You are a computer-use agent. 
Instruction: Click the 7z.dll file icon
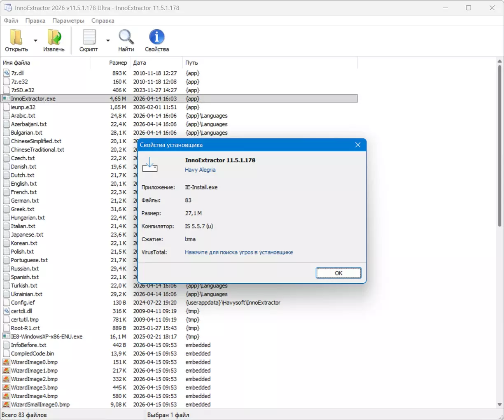tap(6, 73)
